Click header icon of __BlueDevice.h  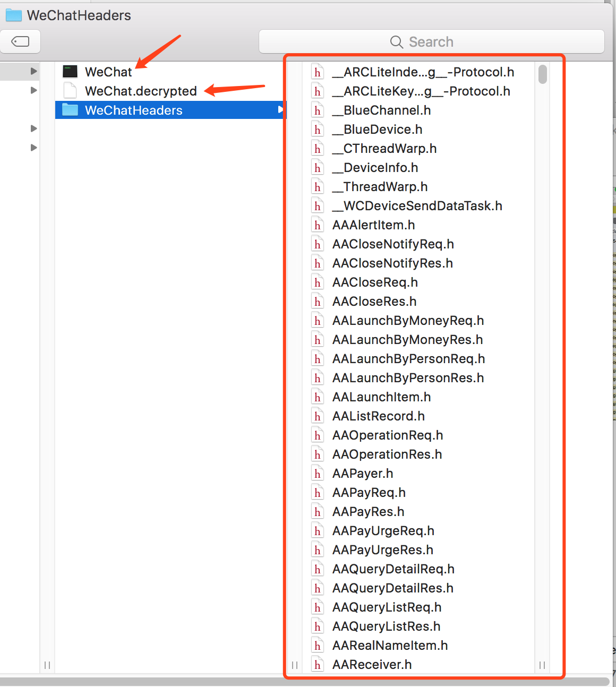pyautogui.click(x=318, y=129)
